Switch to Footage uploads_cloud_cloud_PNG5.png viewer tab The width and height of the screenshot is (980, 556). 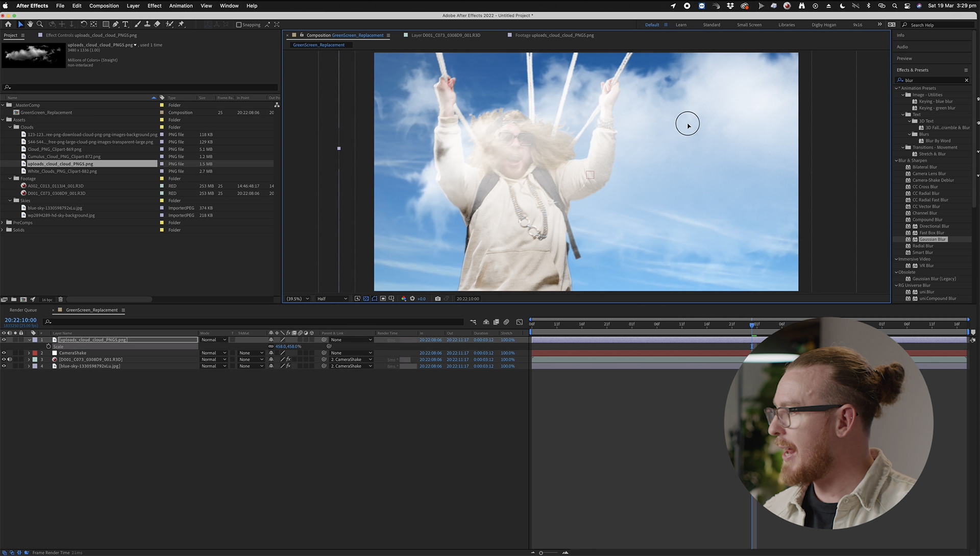click(x=554, y=35)
